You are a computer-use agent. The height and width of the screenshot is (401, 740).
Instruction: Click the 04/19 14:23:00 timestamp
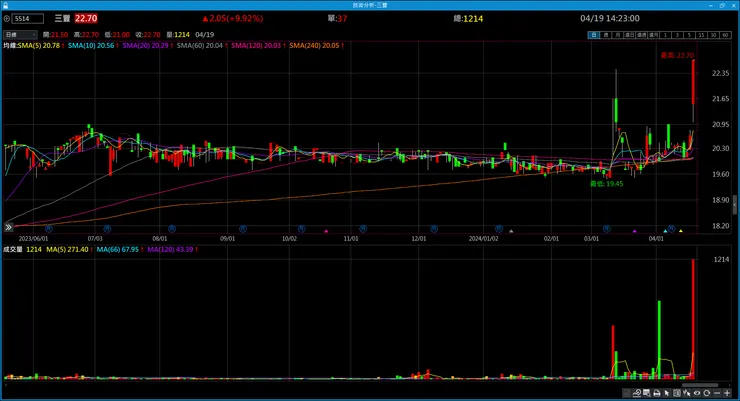(610, 18)
